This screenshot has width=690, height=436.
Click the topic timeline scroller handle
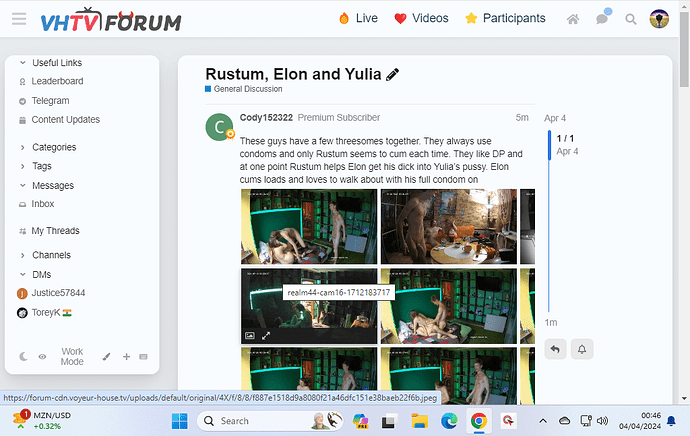(549, 144)
